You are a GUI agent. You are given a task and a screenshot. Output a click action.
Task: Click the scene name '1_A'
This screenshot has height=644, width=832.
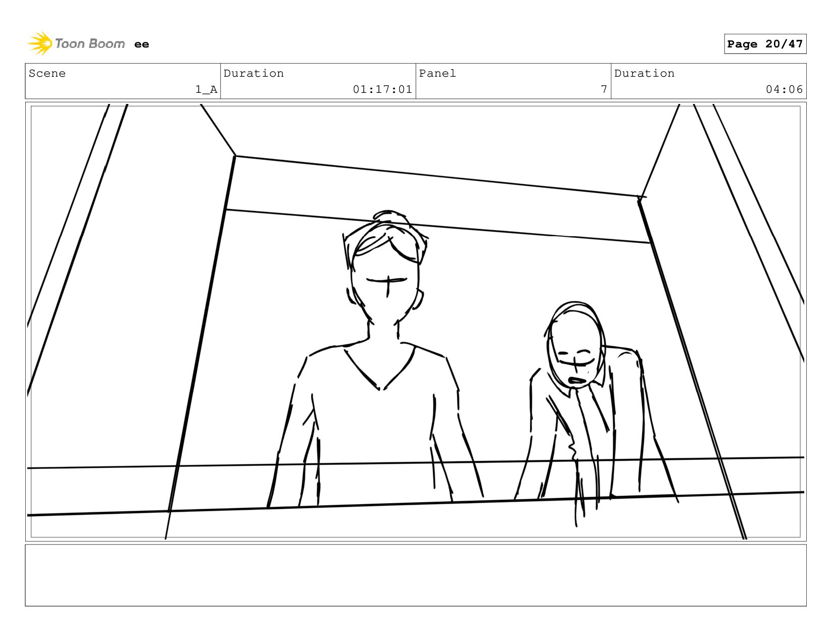click(x=206, y=89)
